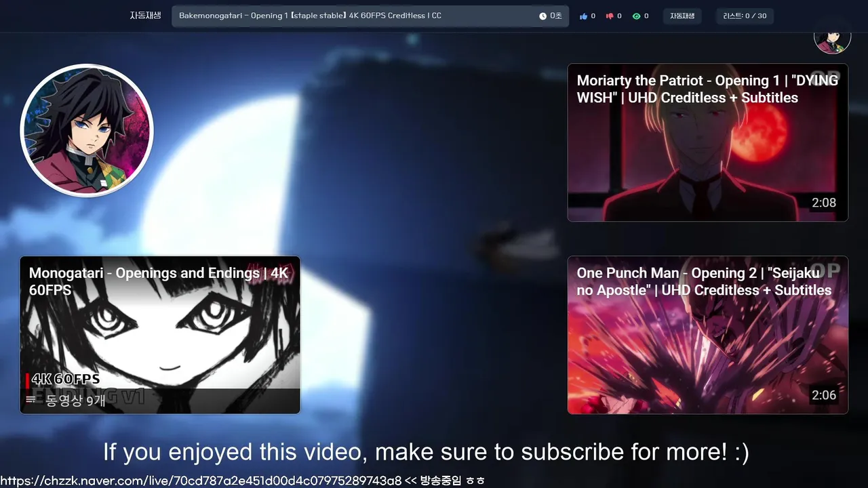Click the 0초 timer value
Image resolution: width=868 pixels, height=488 pixels.
(x=556, y=16)
